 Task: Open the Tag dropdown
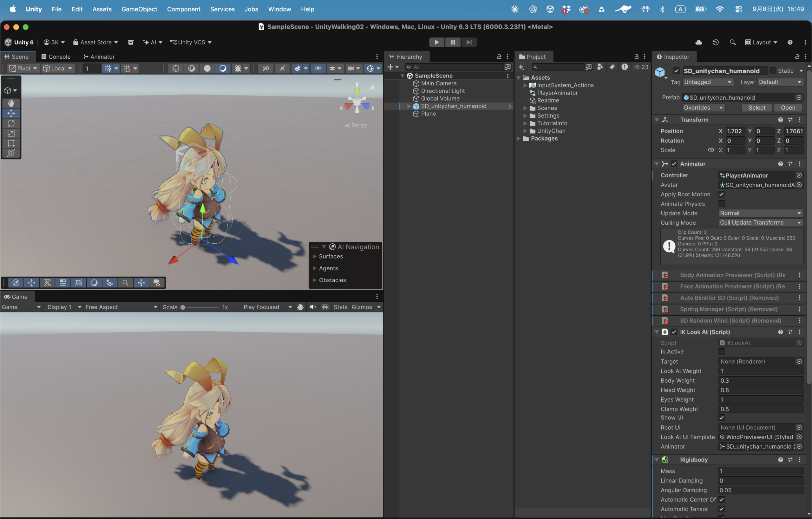[708, 82]
